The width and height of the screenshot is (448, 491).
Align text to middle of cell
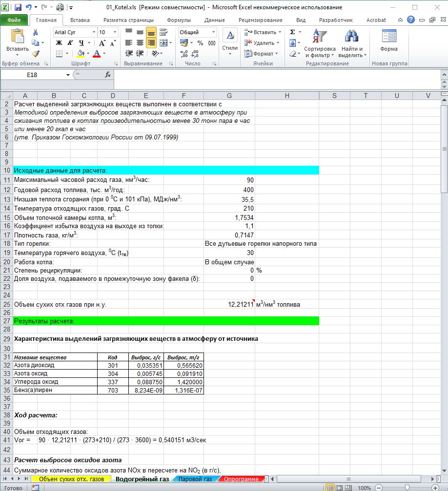pyautogui.click(x=140, y=32)
